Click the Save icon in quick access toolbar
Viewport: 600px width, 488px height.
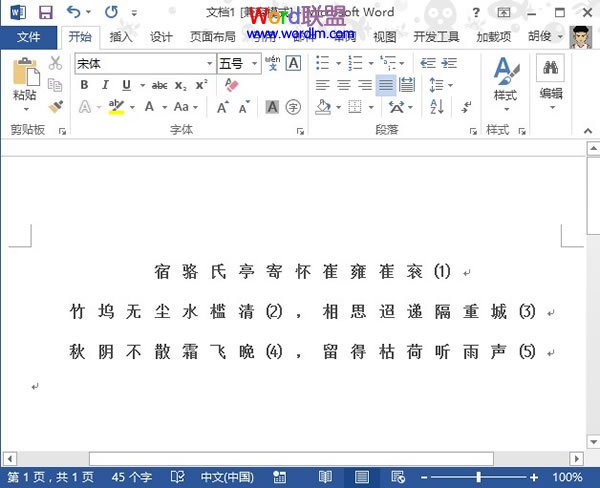(46, 13)
